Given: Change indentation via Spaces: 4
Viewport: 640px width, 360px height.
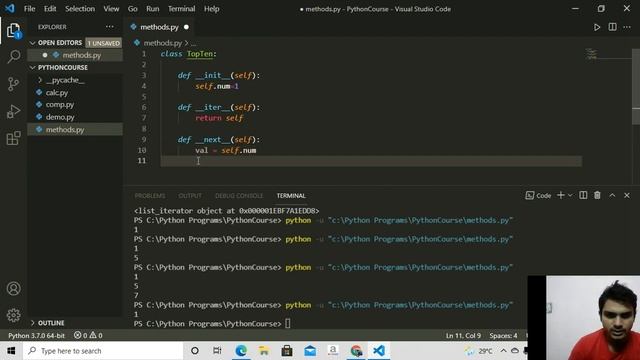Looking at the screenshot, I should (x=503, y=336).
